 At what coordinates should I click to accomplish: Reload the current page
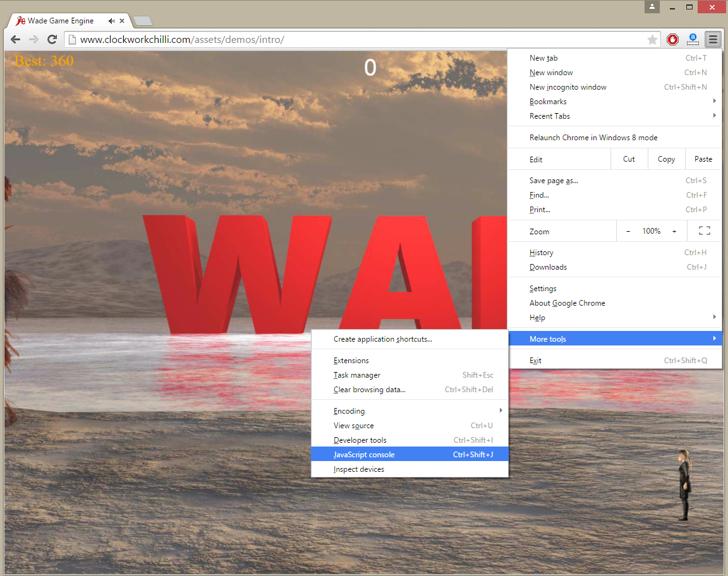coord(52,39)
